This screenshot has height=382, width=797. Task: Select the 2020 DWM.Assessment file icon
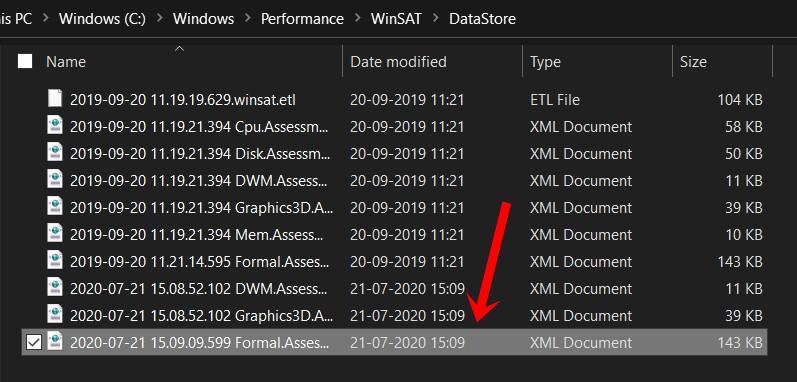click(x=55, y=286)
